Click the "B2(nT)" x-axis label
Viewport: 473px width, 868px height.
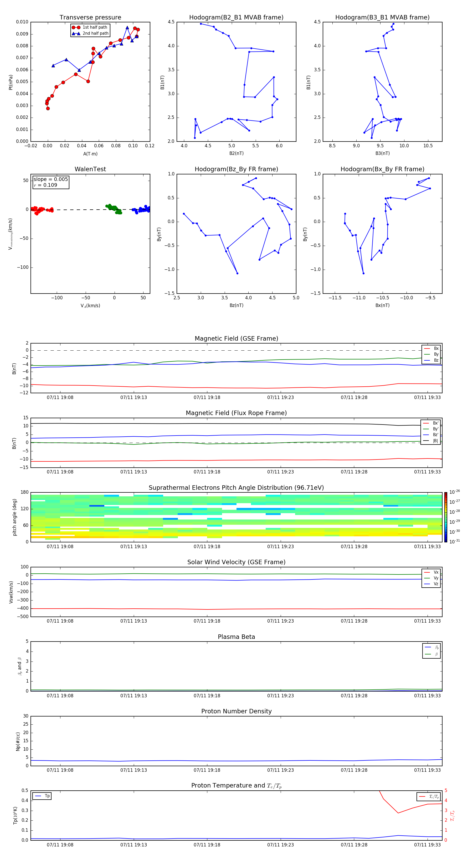[236, 153]
